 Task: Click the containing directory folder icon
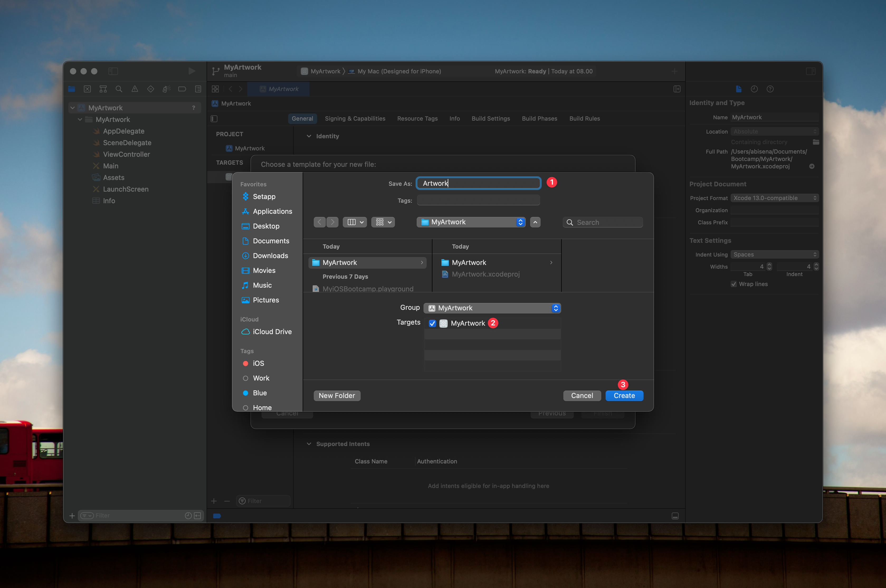(816, 142)
